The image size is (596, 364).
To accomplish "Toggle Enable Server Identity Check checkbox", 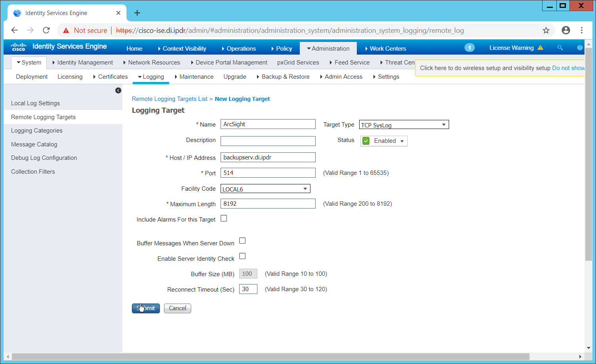I will click(242, 256).
